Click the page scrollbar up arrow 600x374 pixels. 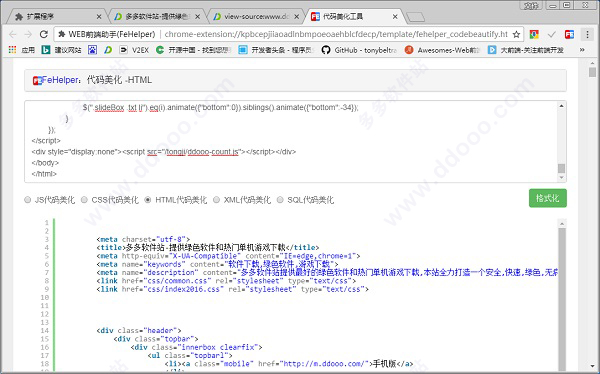pos(592,62)
